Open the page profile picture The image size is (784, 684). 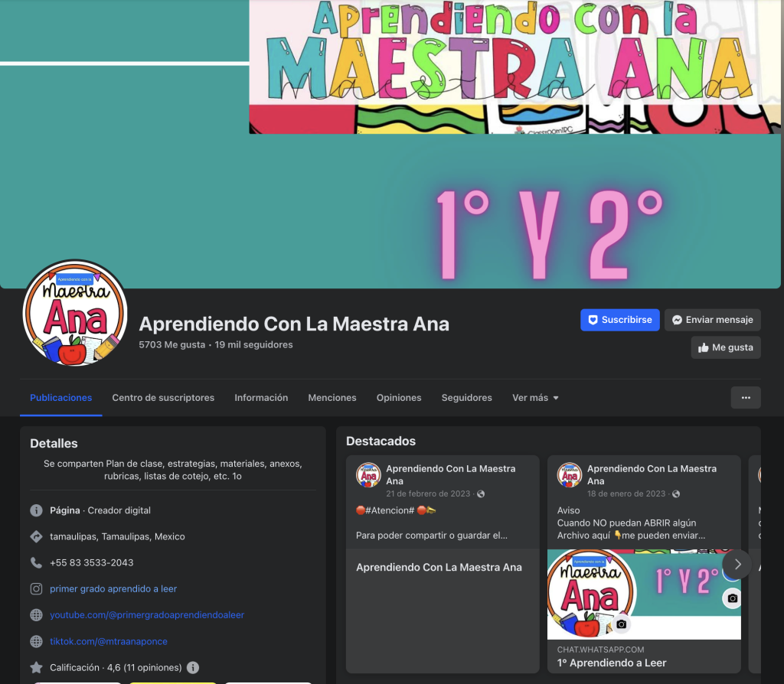(x=75, y=313)
